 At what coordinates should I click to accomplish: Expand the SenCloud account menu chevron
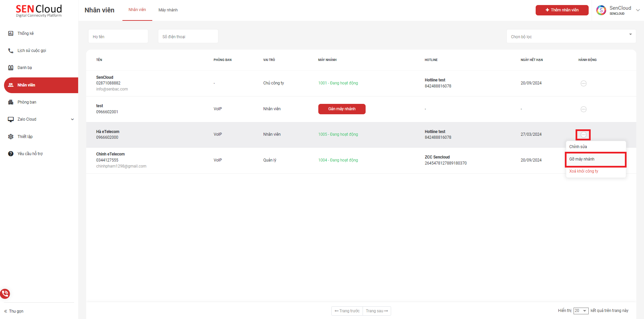[x=638, y=10]
